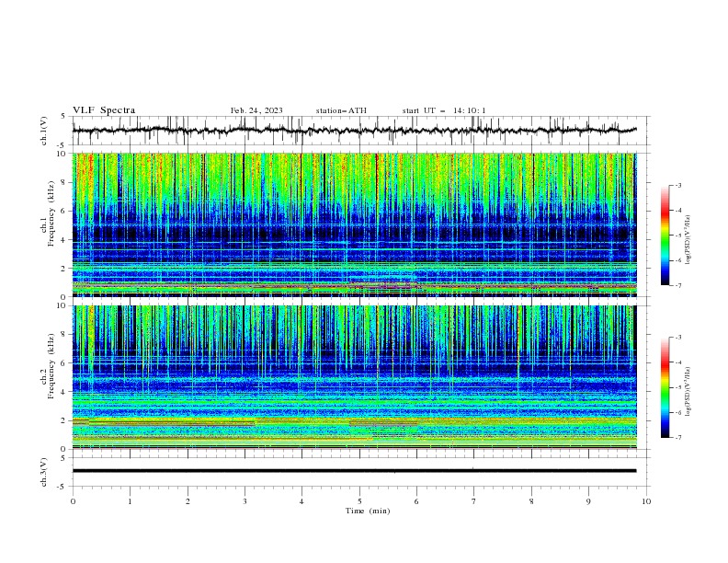Click the "VLF Spectra" plot title

[104, 110]
